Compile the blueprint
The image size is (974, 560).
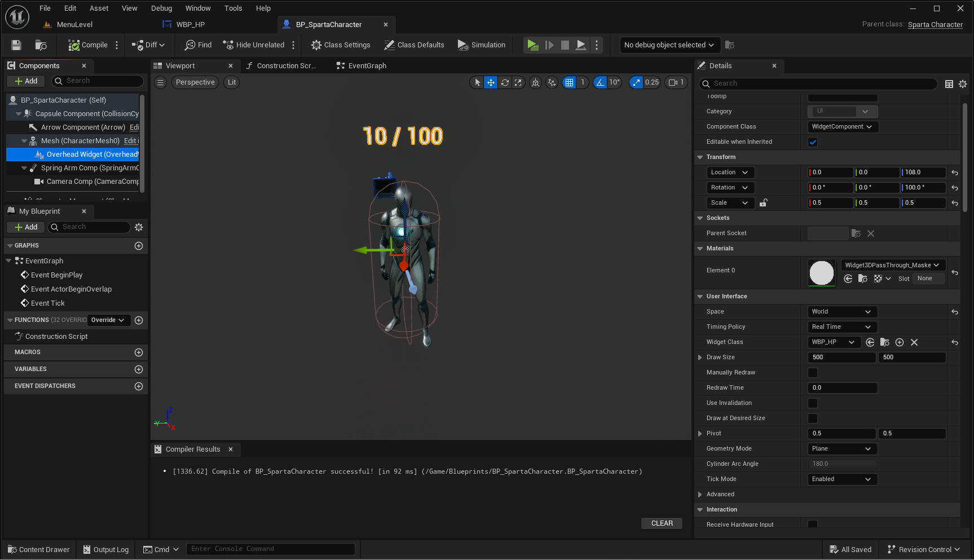pos(88,45)
